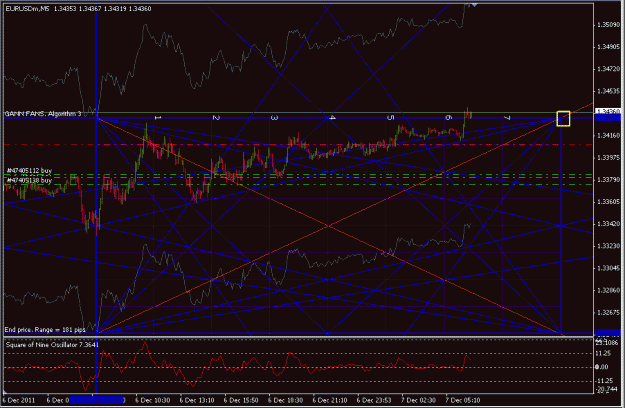Click the chart shift triangle marker at top
The image size is (625, 408).
474,4
